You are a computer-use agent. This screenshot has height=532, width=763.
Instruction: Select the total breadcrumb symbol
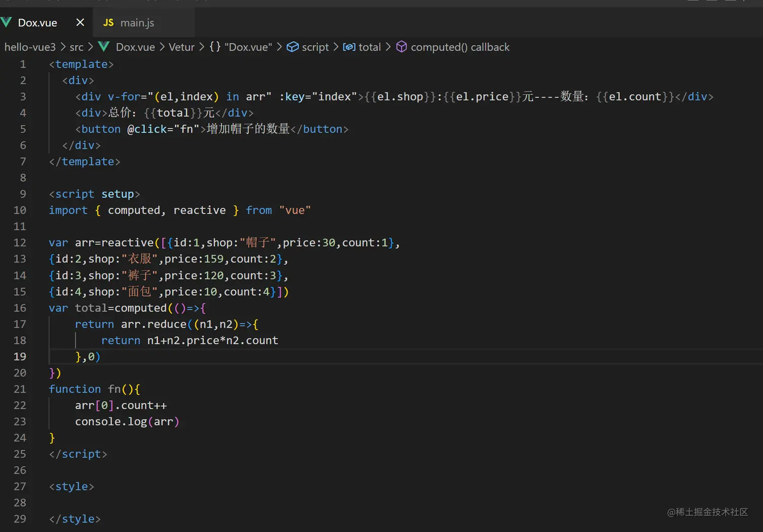(370, 47)
